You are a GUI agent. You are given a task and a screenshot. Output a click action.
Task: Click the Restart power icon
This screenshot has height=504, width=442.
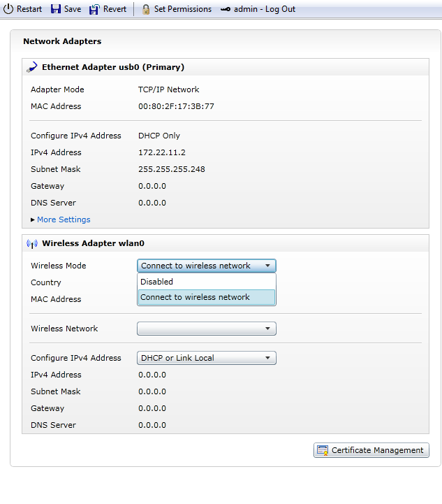9,9
